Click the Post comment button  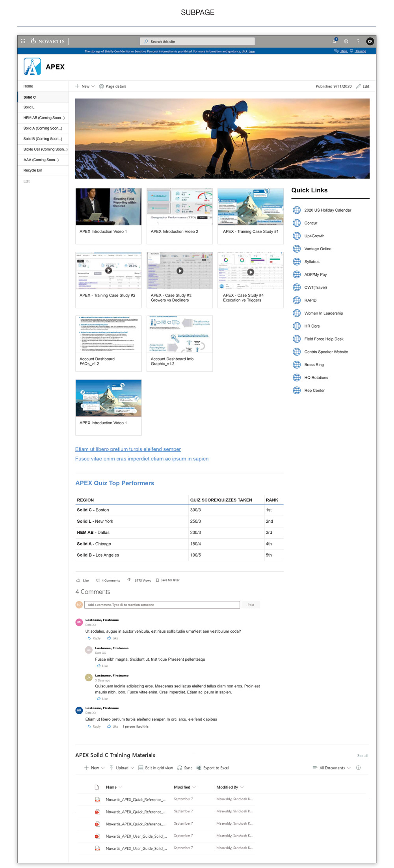[x=251, y=605]
